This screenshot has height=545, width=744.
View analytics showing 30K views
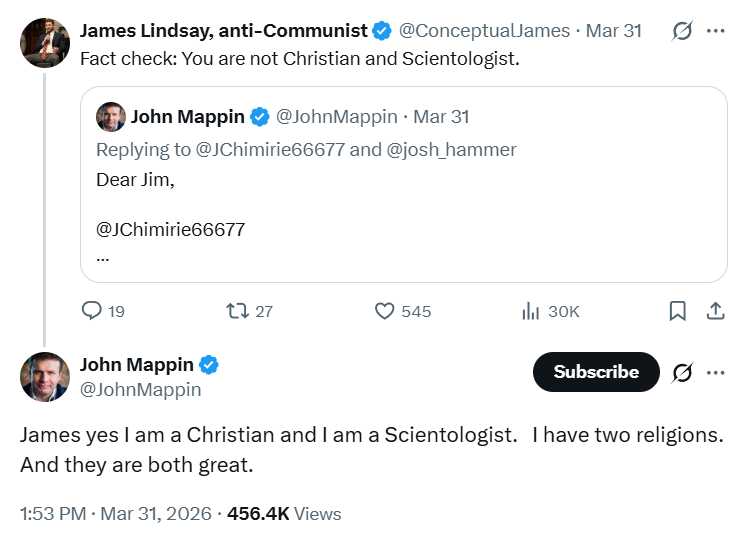[531, 311]
